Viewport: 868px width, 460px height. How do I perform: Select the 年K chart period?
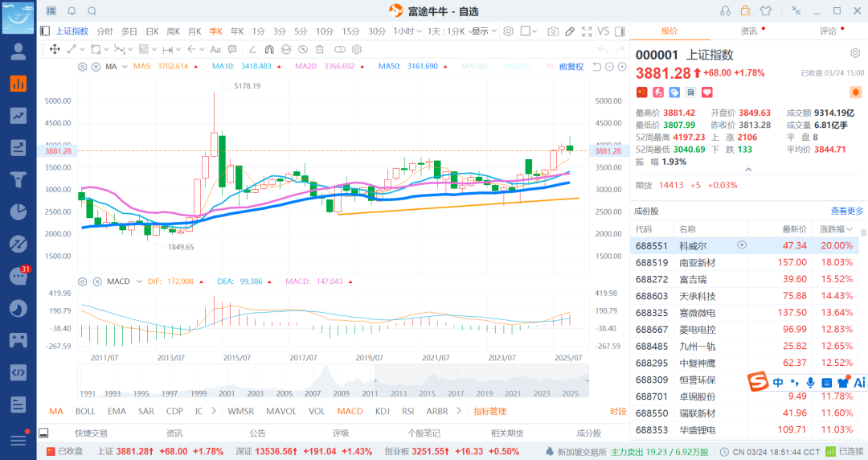pyautogui.click(x=237, y=31)
